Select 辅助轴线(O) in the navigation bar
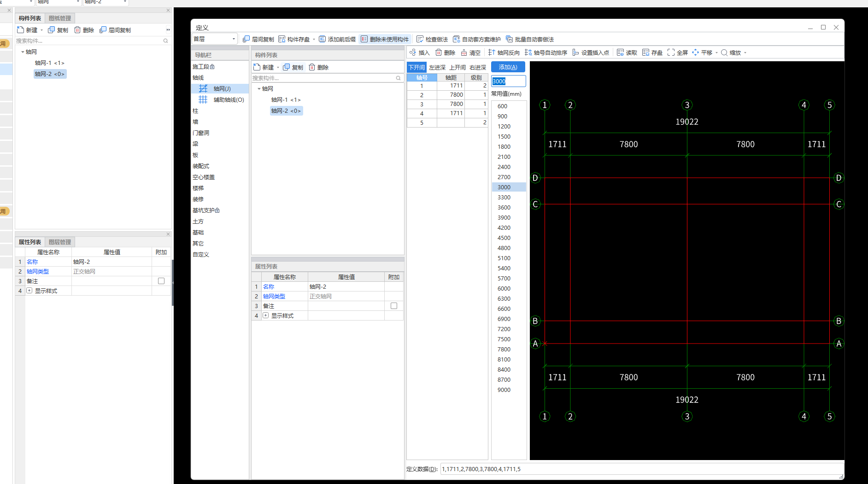Image resolution: width=868 pixels, height=484 pixels. 222,99
